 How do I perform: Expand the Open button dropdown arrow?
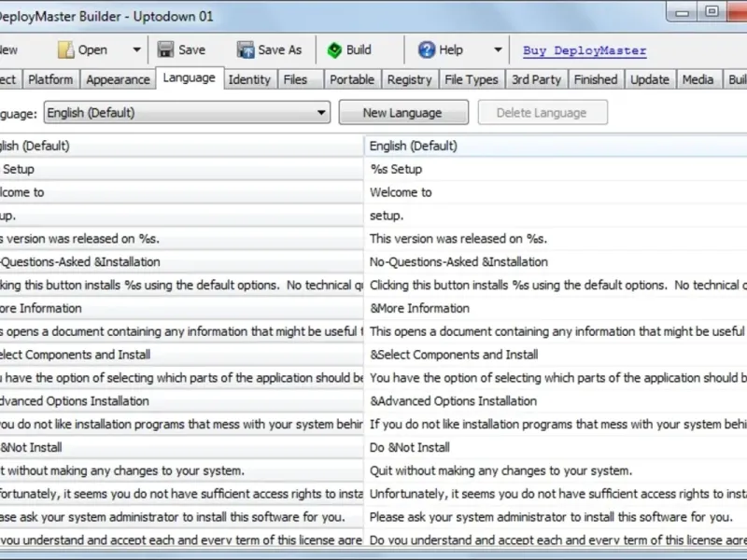coord(136,49)
